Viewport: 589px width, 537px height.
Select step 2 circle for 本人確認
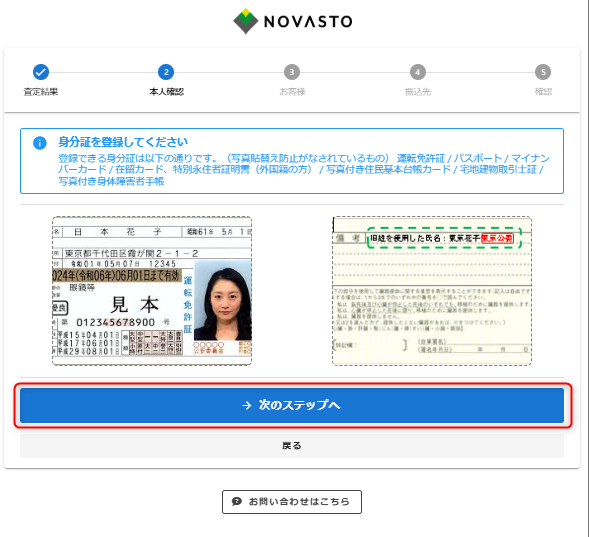point(166,72)
